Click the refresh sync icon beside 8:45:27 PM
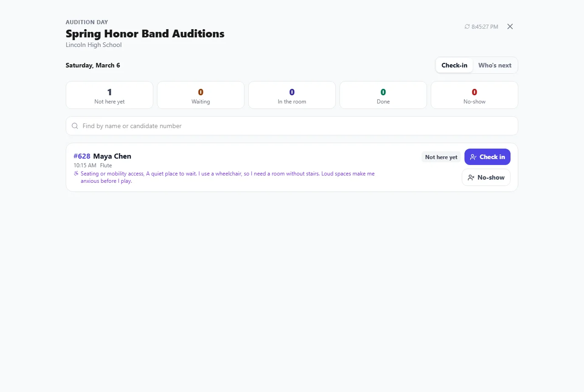The width and height of the screenshot is (584, 392). [x=467, y=27]
